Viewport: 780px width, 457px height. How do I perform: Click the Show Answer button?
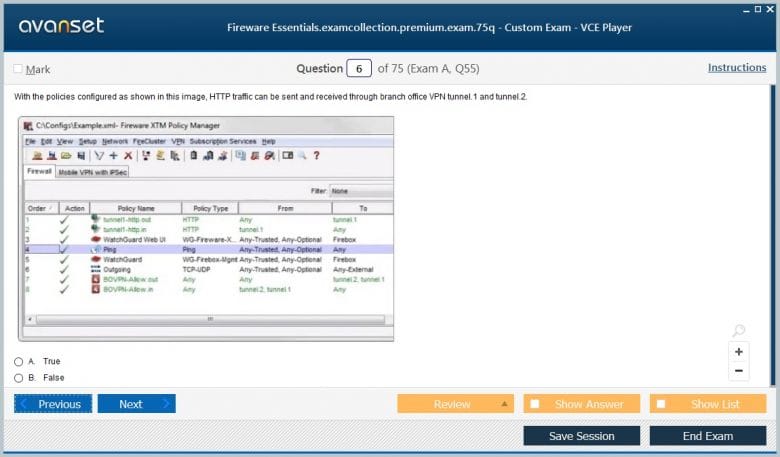[582, 404]
